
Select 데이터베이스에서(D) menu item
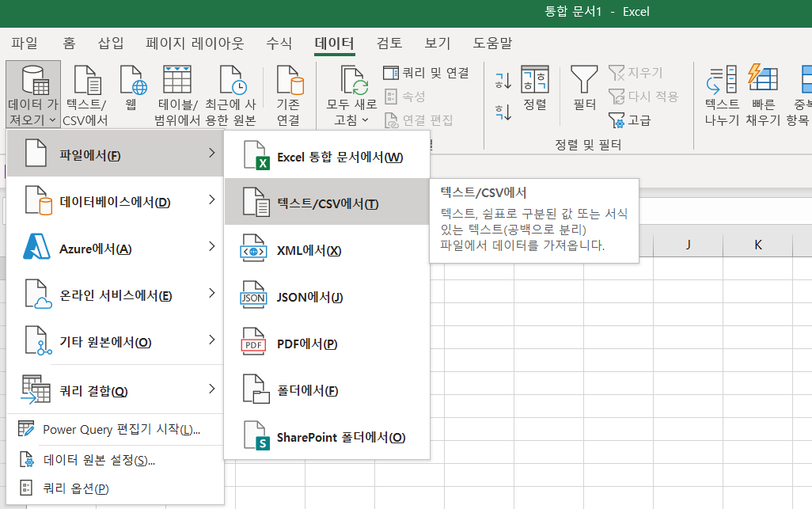[116, 199]
